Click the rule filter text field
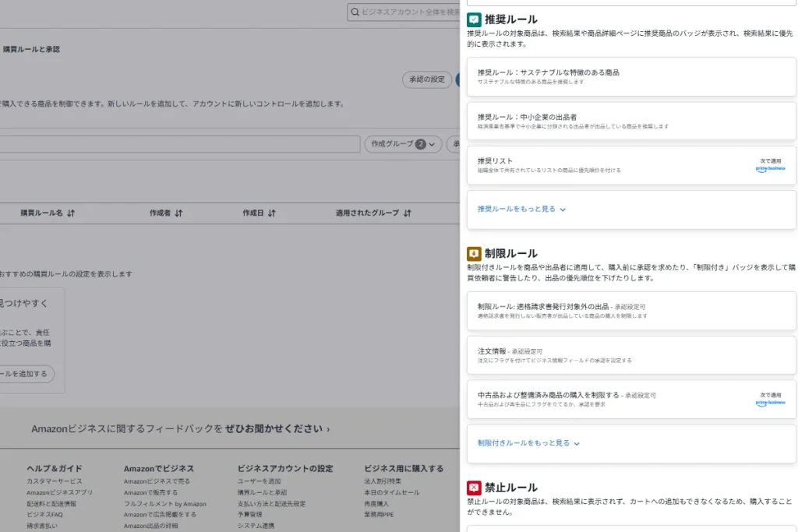This screenshot has height=532, width=798. [x=180, y=144]
